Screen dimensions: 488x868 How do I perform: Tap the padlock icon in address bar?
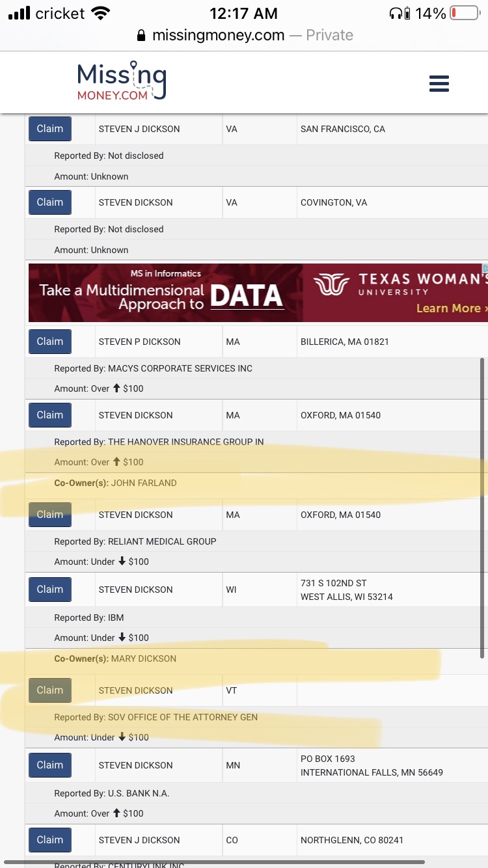point(142,36)
